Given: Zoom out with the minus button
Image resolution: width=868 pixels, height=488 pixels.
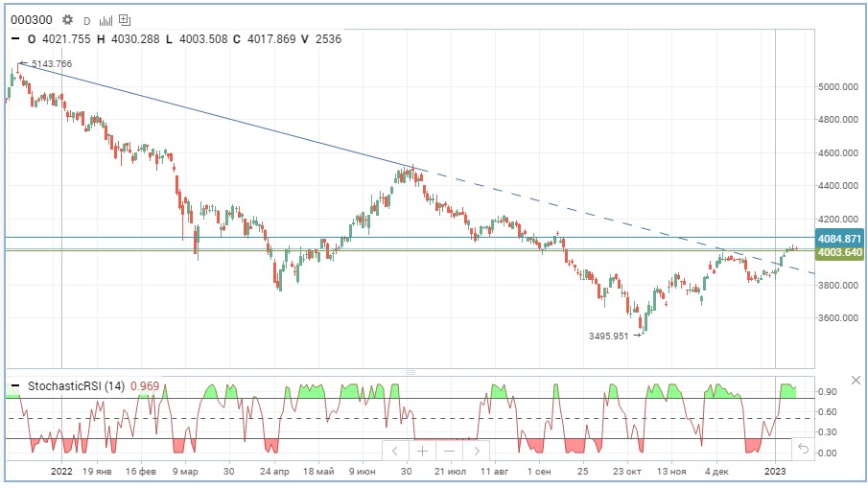Looking at the screenshot, I should [x=449, y=450].
